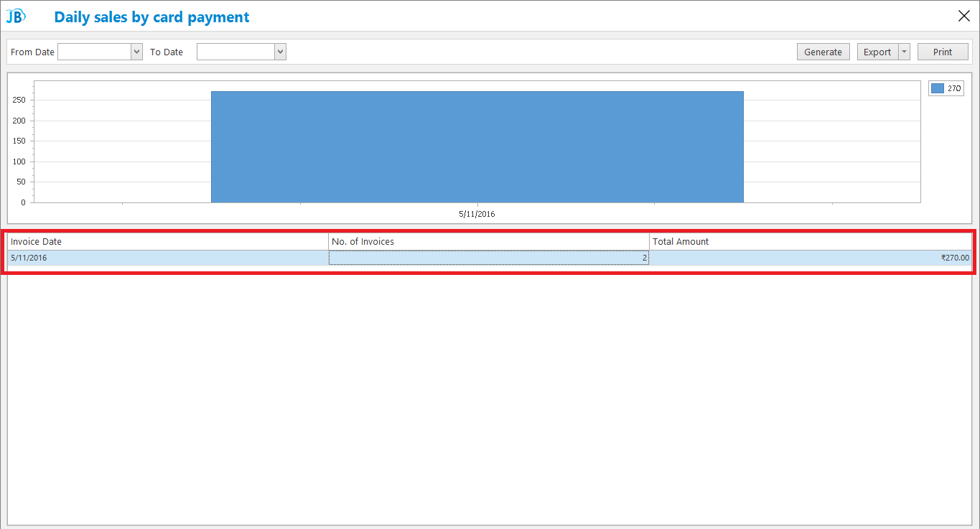Click the 250 y-axis value
980x529 pixels.
point(19,100)
